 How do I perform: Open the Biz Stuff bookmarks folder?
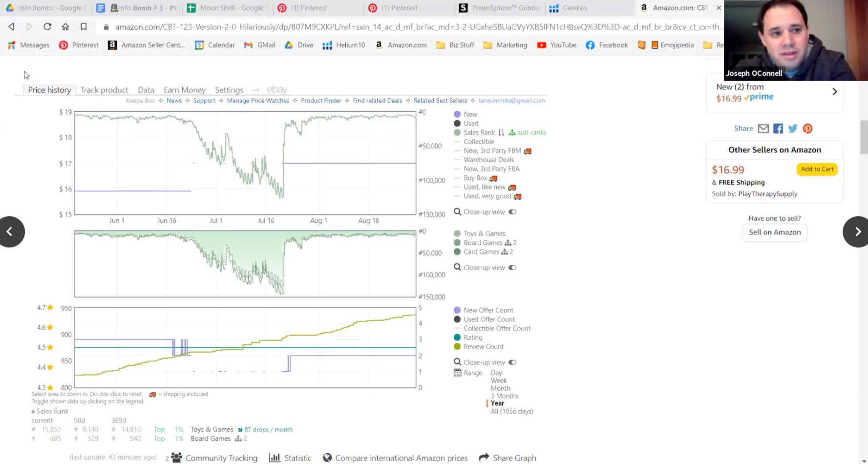tap(455, 45)
